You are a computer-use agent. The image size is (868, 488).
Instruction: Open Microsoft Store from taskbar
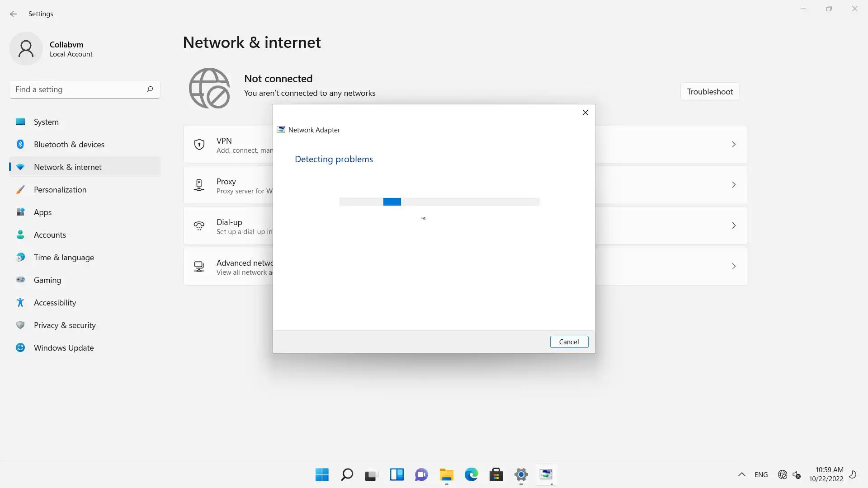pos(496,474)
